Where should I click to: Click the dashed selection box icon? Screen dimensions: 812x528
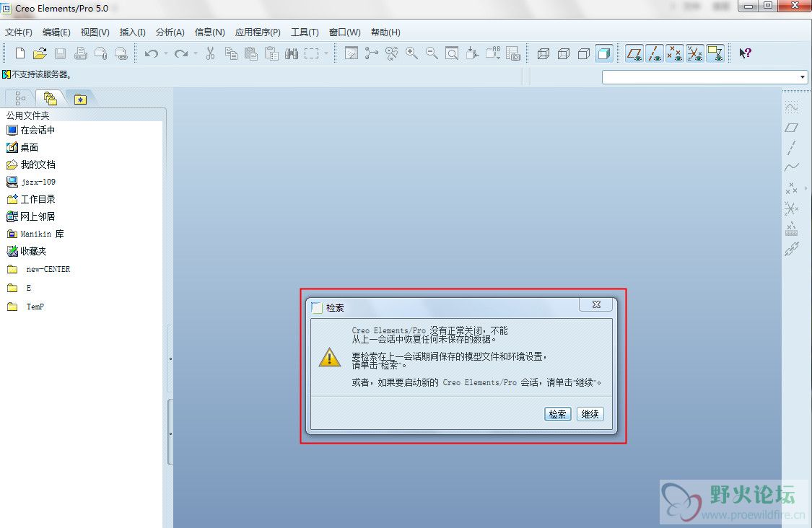tap(312, 53)
